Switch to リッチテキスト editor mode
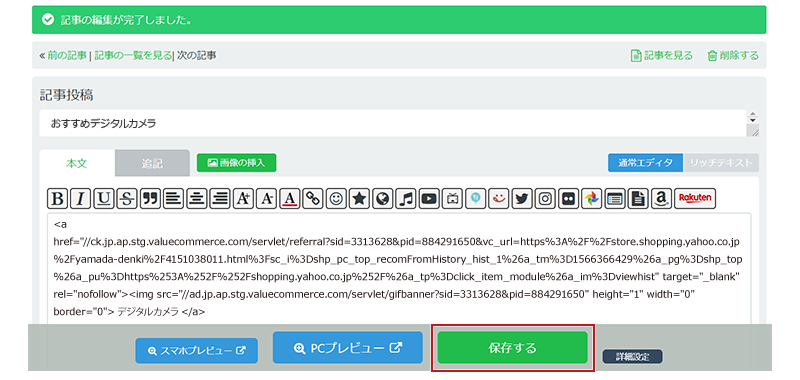Viewport: 800px width, 380px height. tap(721, 163)
